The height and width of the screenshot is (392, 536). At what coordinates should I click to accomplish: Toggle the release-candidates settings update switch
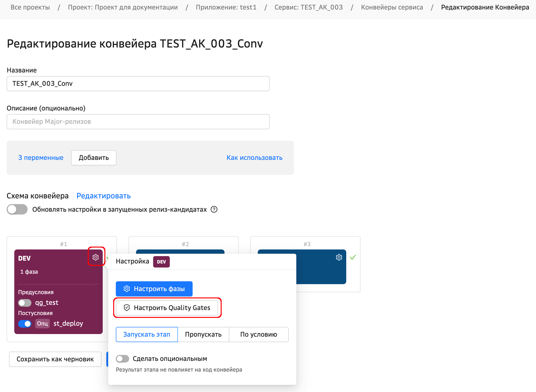point(17,209)
